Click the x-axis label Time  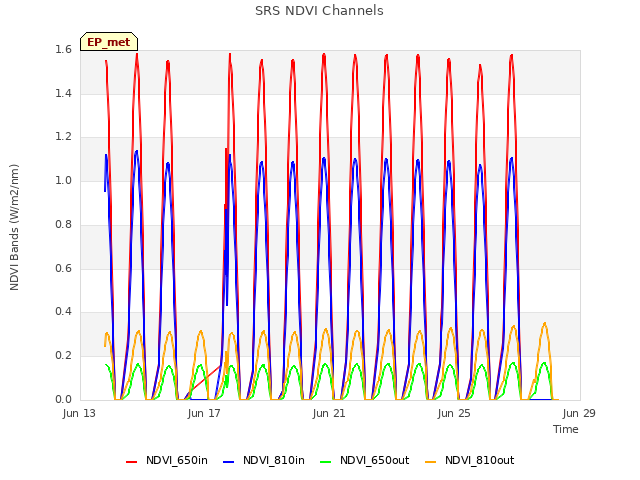pos(566,429)
